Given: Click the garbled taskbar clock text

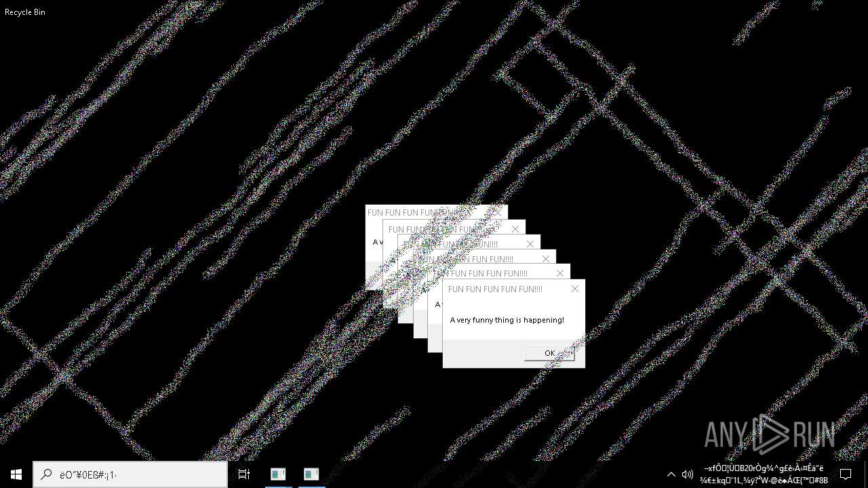Looking at the screenshot, I should (764, 474).
